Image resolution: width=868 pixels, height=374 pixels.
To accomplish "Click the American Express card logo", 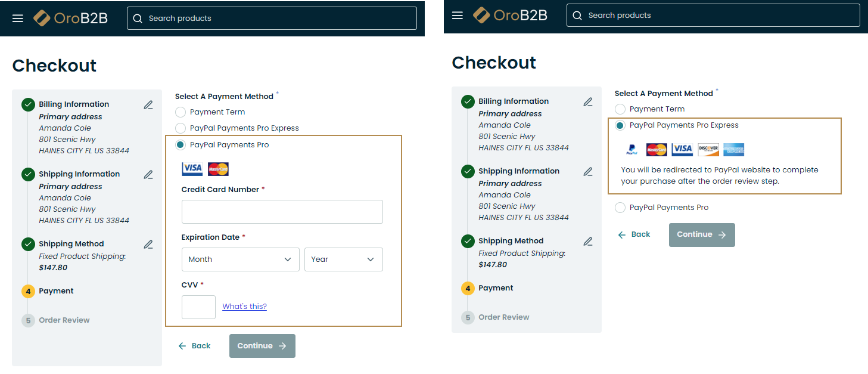I will tap(734, 150).
